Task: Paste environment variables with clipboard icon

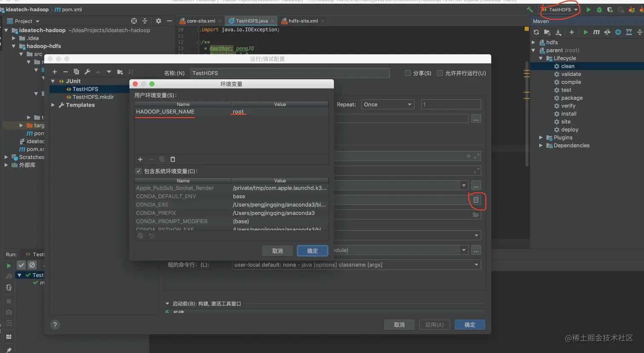Action: (x=172, y=159)
